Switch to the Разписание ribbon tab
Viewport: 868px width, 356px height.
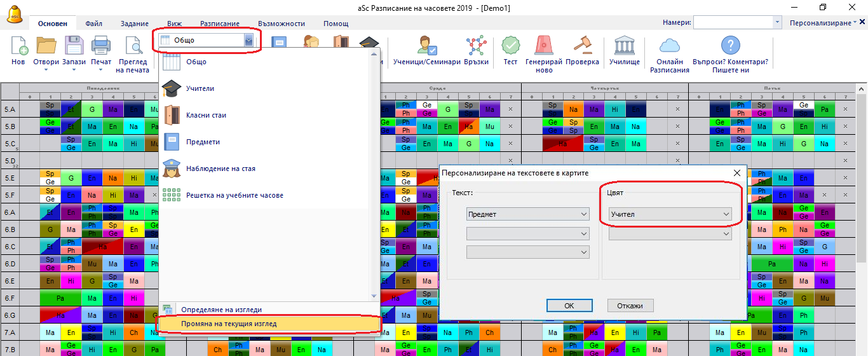click(220, 24)
